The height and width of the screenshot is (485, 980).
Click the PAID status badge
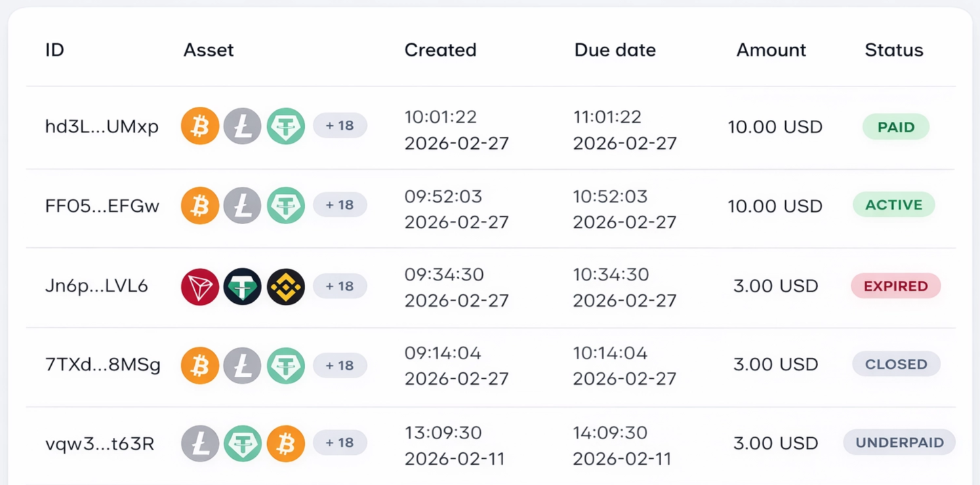coord(895,127)
